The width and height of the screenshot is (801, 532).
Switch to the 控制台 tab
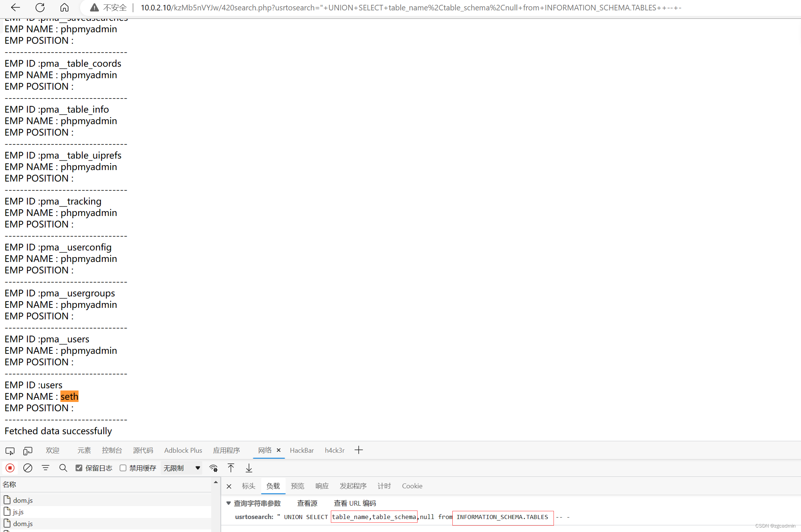112,450
